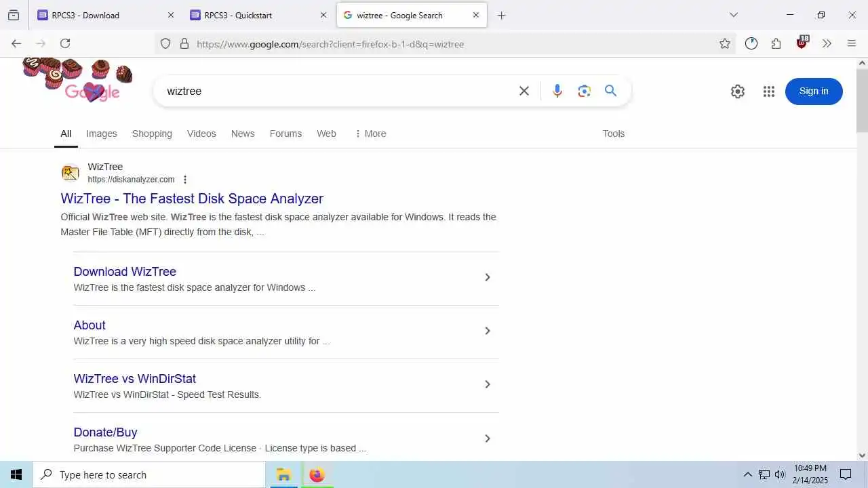Click the Windows taskbar search box
Viewport: 868px width, 488px height.
pyautogui.click(x=149, y=474)
